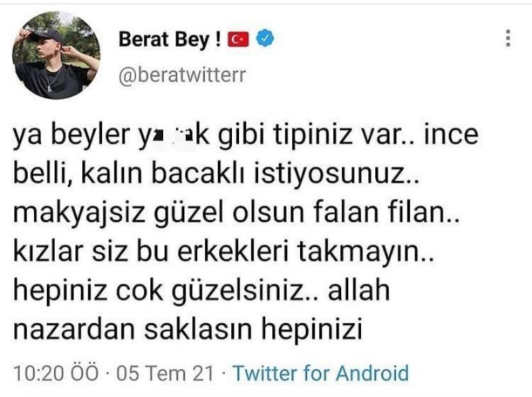
Task: Open the "Twitter for Android" source link
Action: 321,373
